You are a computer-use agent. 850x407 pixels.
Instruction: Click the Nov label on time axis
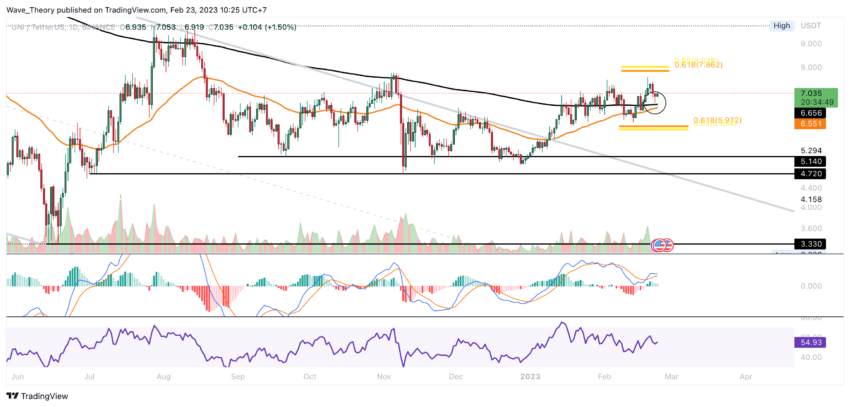click(384, 375)
